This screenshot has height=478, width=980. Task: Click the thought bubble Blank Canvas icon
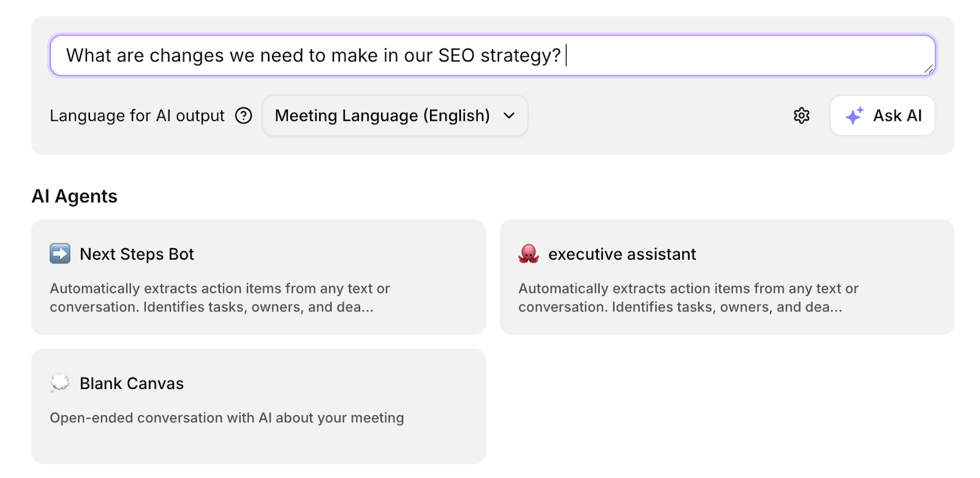60,383
